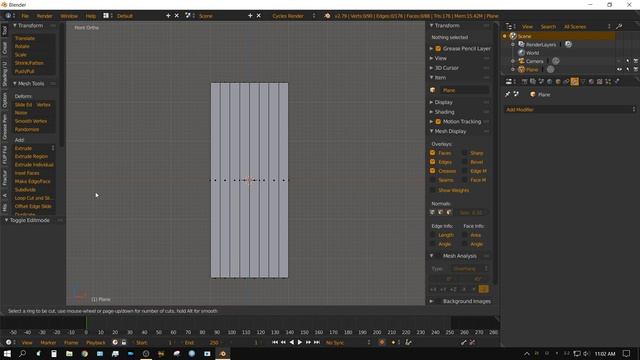Click the volume speaker tray icon
This screenshot has width=640, height=360.
coord(586,353)
